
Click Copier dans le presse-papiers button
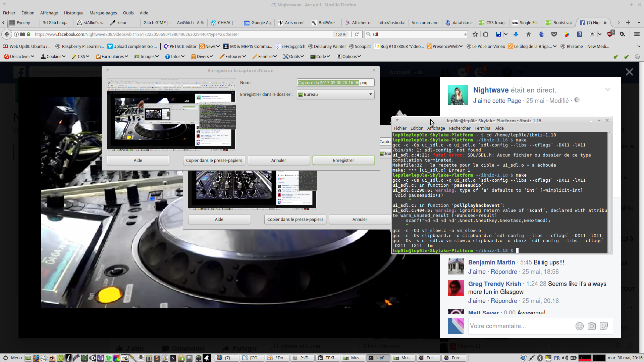point(214,161)
